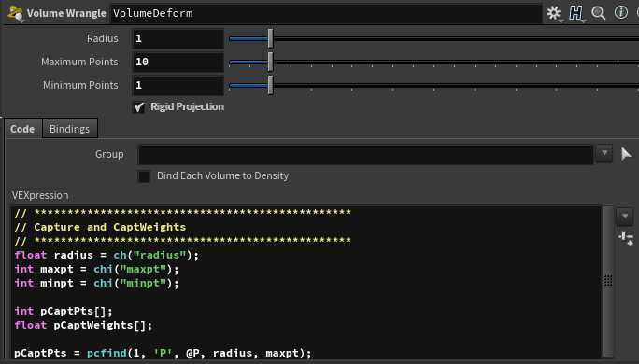Open the node info icon

(x=620, y=13)
